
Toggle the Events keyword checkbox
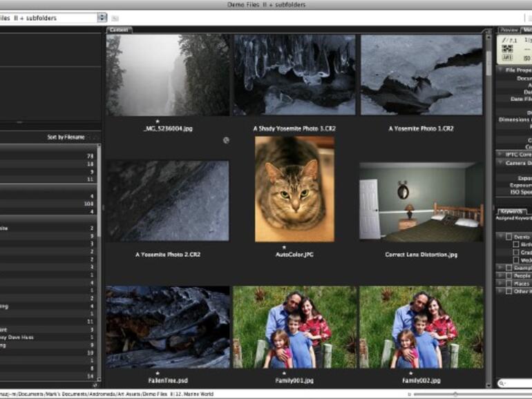pyautogui.click(x=509, y=236)
